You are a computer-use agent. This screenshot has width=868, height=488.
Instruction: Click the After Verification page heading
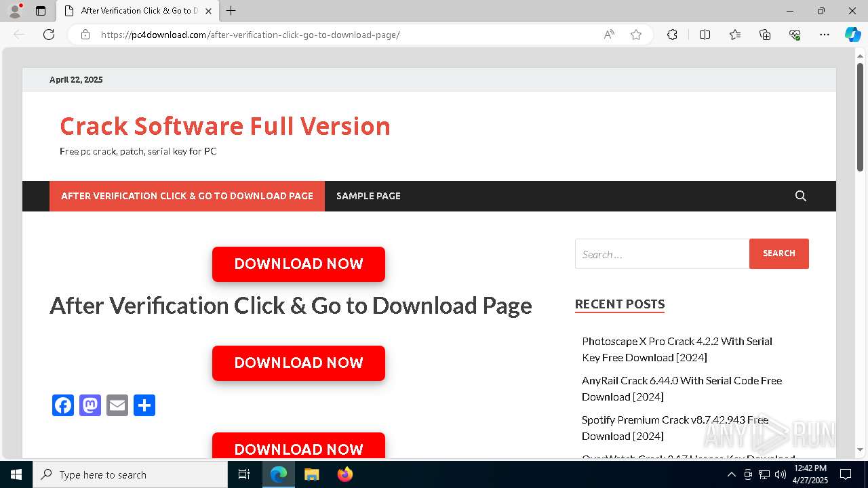click(x=291, y=306)
